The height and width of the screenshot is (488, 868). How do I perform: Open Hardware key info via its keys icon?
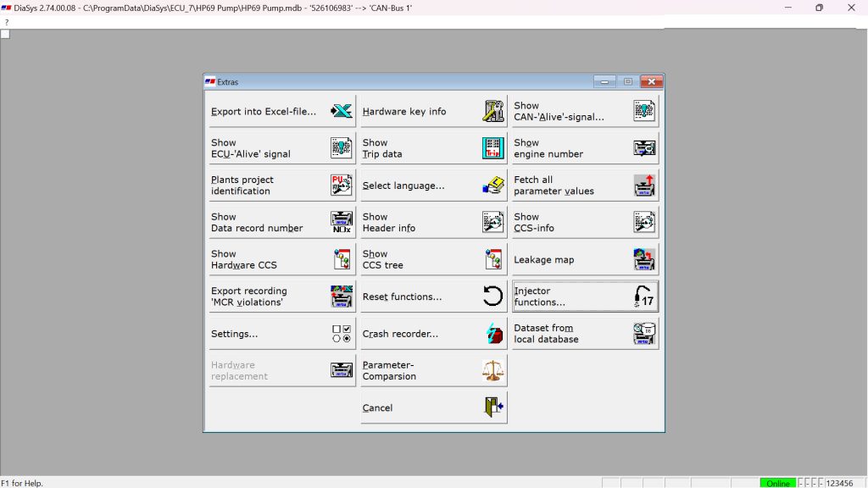(x=492, y=111)
